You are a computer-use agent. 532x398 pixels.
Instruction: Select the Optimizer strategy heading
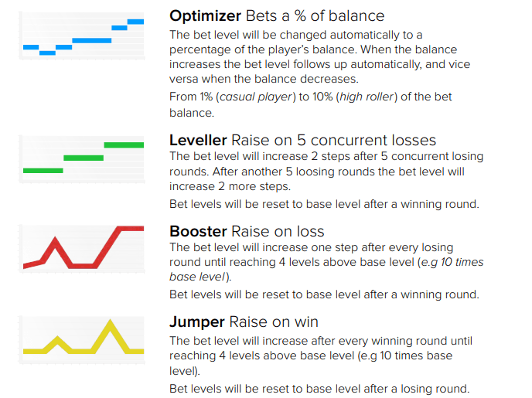pos(205,16)
